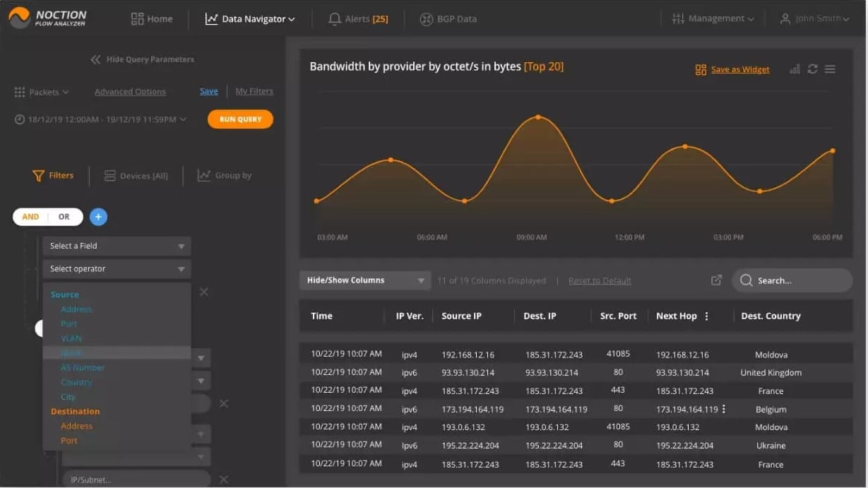Viewport: 868px width, 488px height.
Task: Go to the Home page
Action: [x=152, y=19]
